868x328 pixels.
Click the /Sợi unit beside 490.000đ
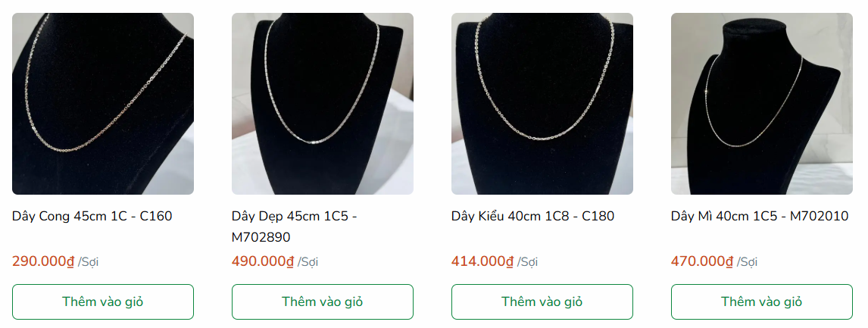308,262
